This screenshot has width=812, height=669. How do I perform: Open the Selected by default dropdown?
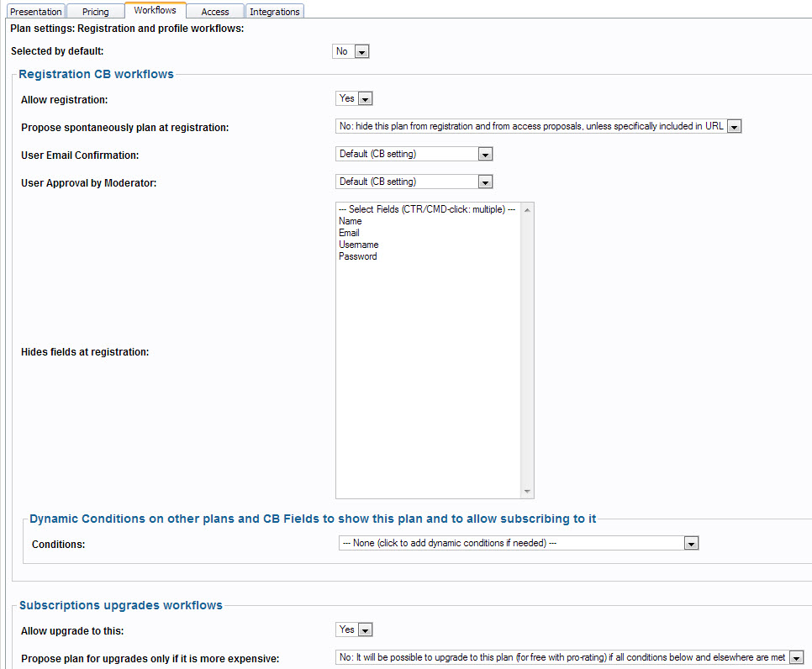pyautogui.click(x=351, y=52)
